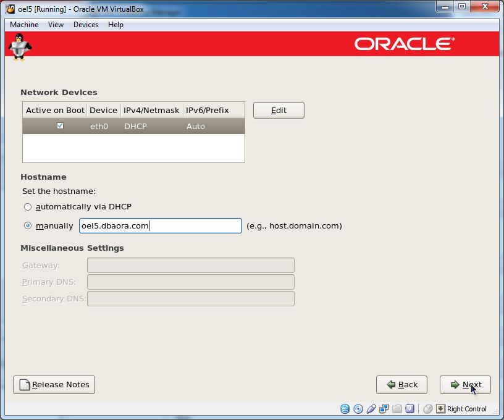Open the Help menu
Screen dimensions: 504x420
(x=115, y=25)
